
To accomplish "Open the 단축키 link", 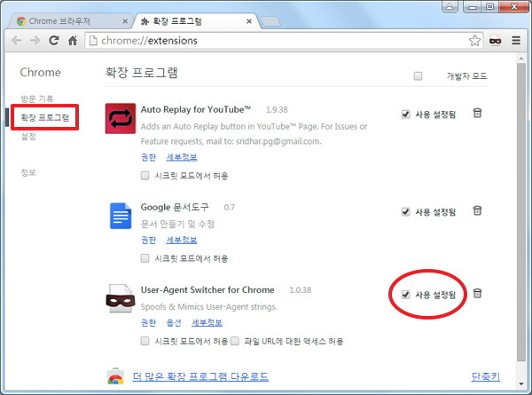I will tap(486, 376).
